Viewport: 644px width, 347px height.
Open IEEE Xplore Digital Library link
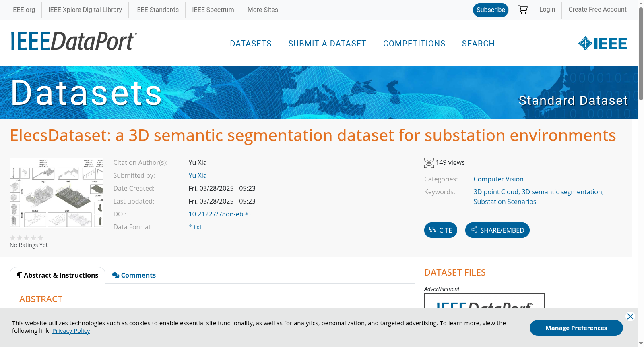(85, 10)
